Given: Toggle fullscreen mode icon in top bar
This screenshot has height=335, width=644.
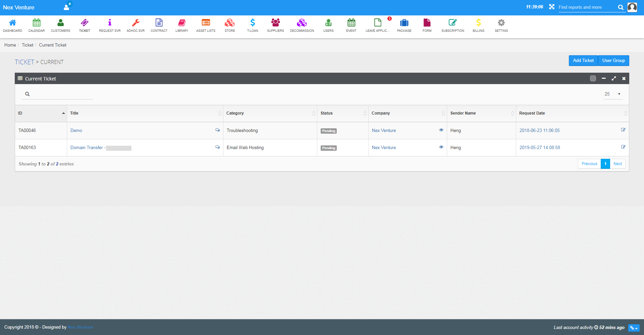Looking at the screenshot, I should coord(552,7).
